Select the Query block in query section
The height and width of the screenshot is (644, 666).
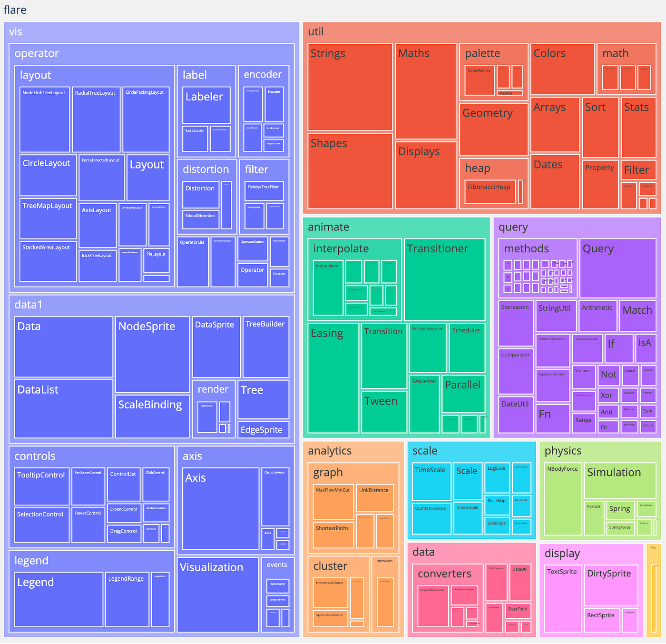tap(617, 268)
